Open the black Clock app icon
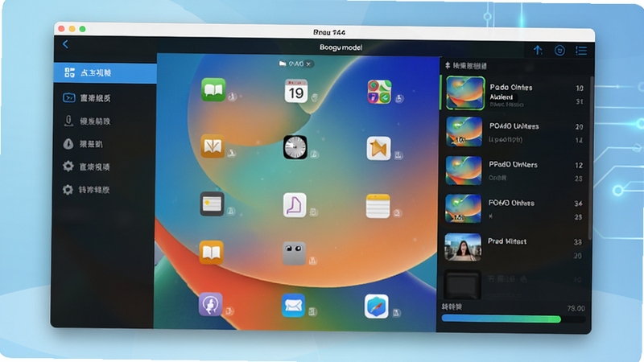This screenshot has width=644, height=362. point(295,147)
